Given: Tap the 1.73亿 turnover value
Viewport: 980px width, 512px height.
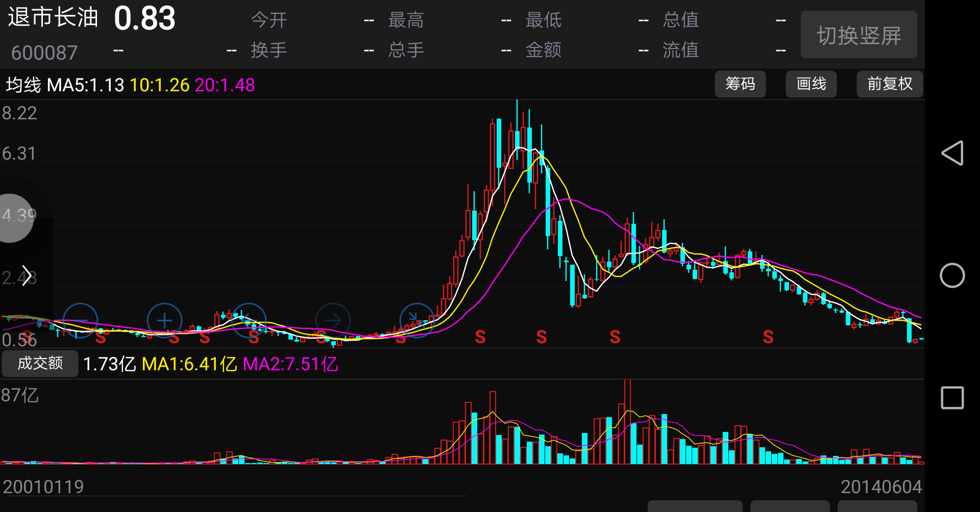Looking at the screenshot, I should 109,364.
